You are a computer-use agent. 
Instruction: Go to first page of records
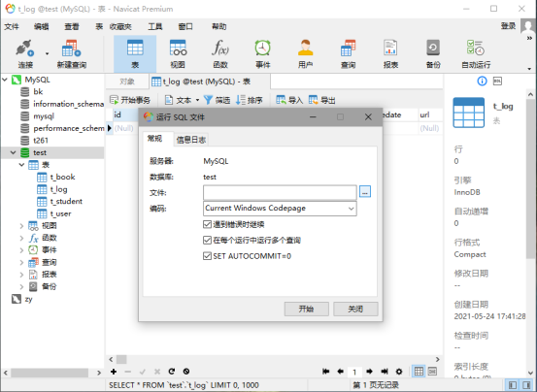coord(325,372)
